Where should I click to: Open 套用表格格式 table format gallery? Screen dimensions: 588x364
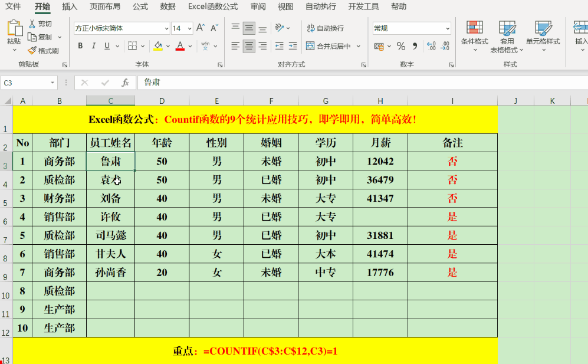point(507,36)
